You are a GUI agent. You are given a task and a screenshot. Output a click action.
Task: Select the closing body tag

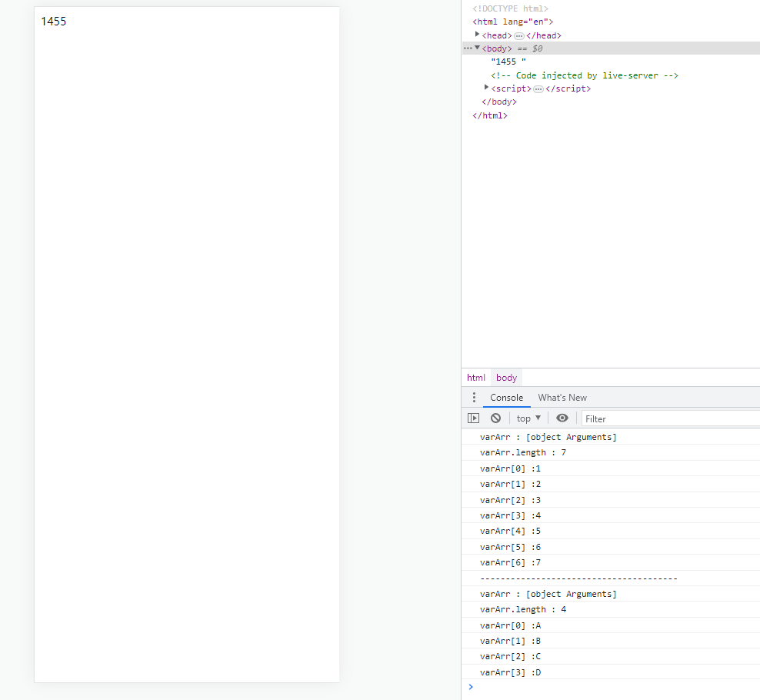click(x=499, y=102)
